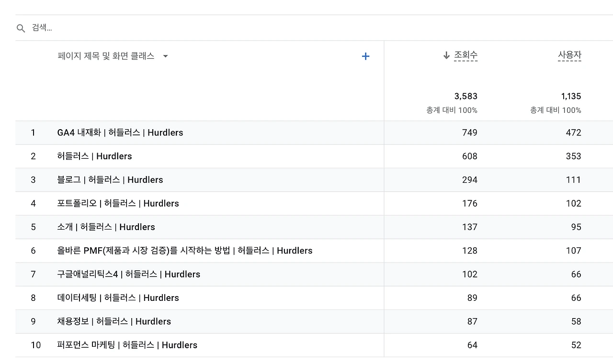Add a secondary dimension with plus icon

click(x=365, y=56)
